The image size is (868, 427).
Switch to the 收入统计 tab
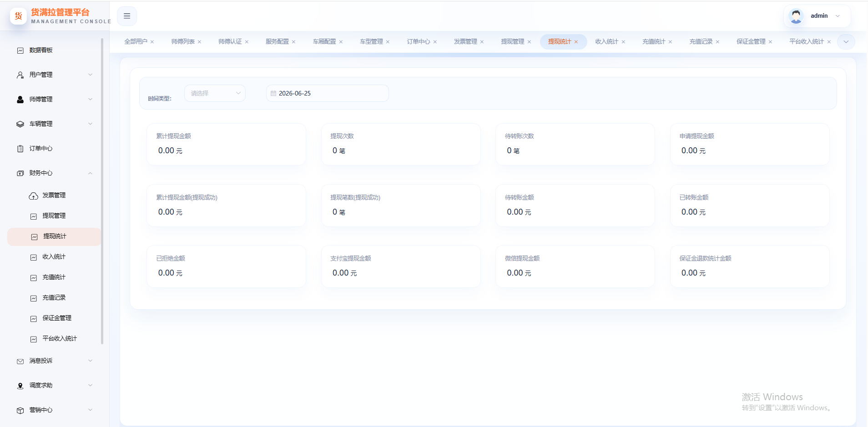[x=606, y=42]
